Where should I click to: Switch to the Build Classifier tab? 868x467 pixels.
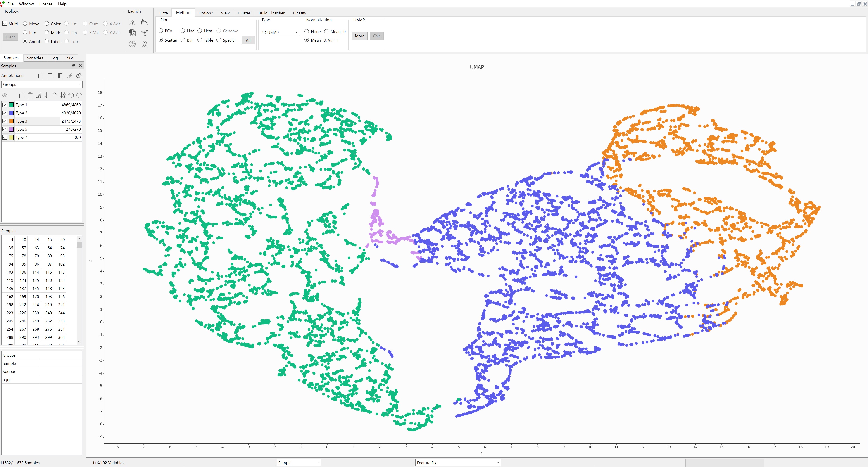coord(272,13)
